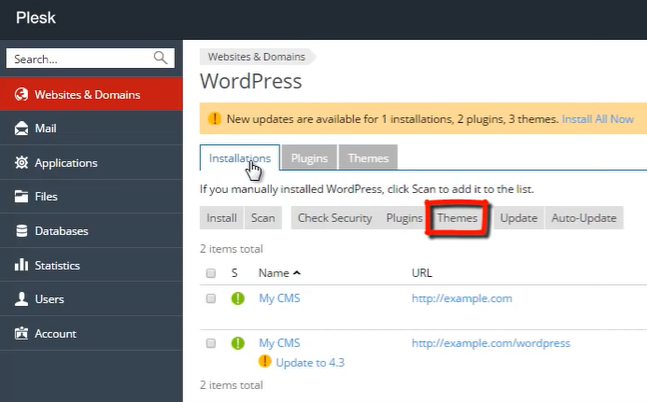Screen dimensions: 647x402
Task: Open Account in the sidebar
Action: click(x=91, y=333)
